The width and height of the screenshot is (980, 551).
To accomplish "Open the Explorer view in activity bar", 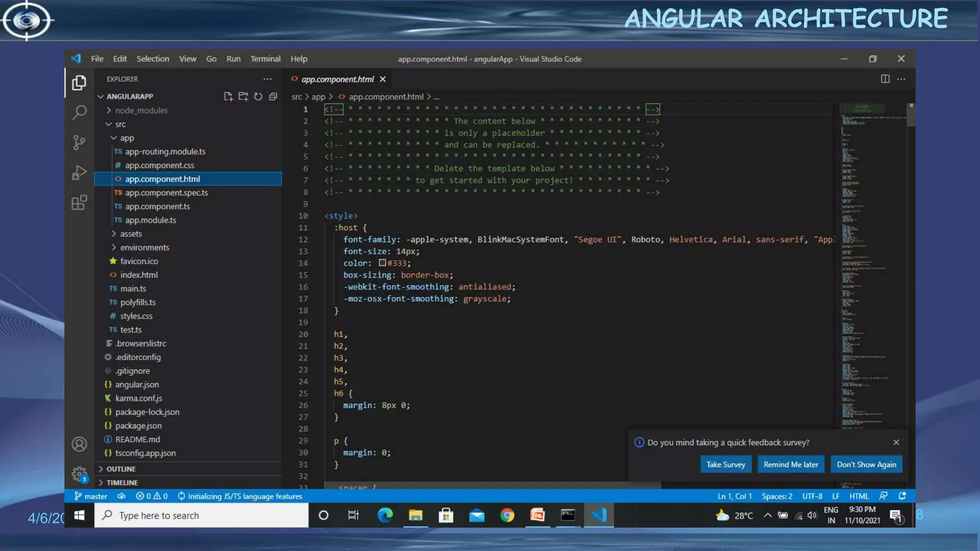I will tap(79, 83).
